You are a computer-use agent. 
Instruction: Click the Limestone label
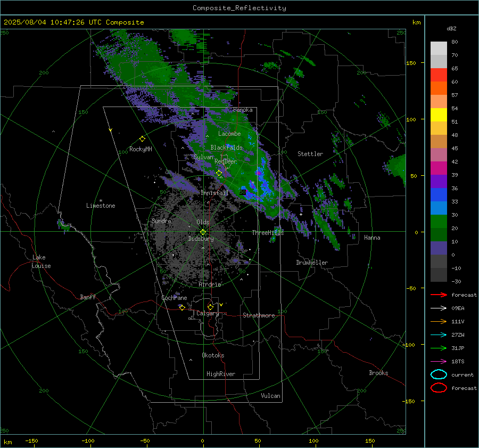point(101,206)
